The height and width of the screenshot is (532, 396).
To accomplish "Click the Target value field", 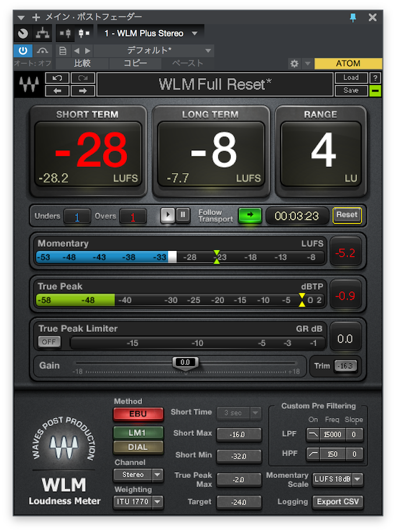I will pyautogui.click(x=239, y=502).
